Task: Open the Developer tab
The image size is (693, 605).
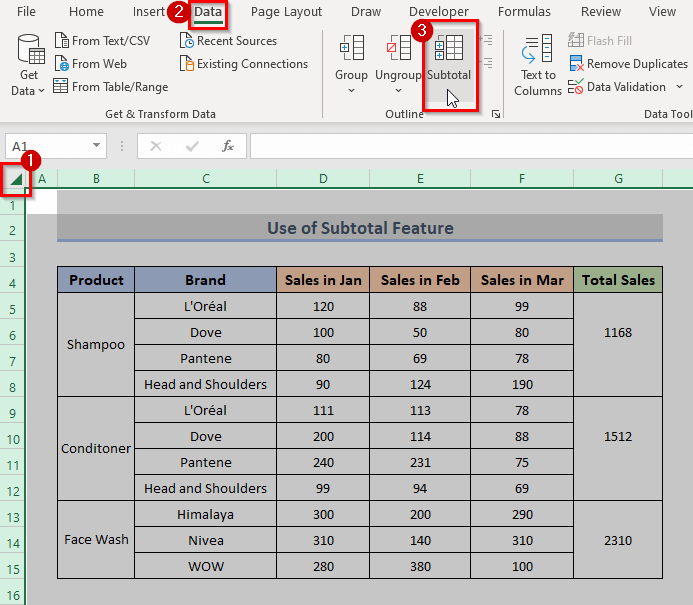Action: [439, 12]
